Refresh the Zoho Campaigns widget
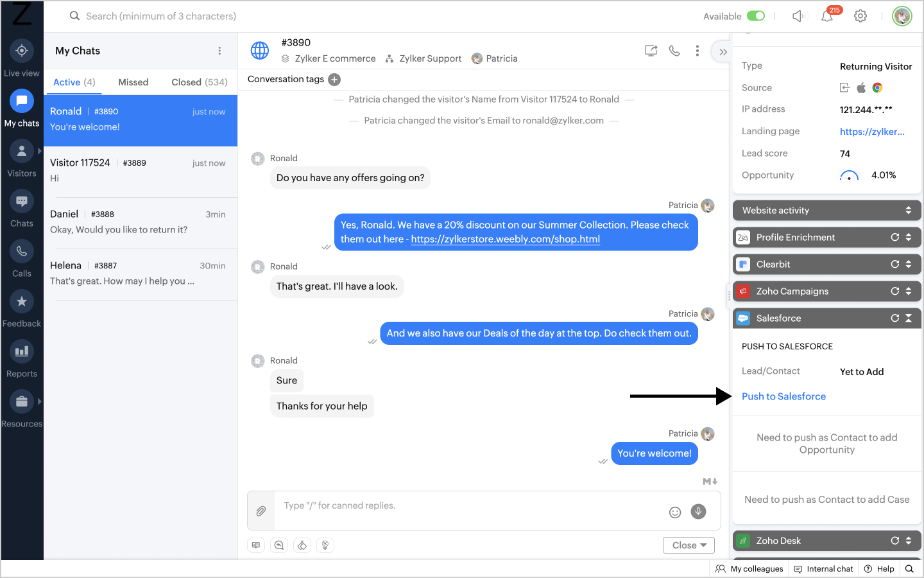 coord(894,291)
